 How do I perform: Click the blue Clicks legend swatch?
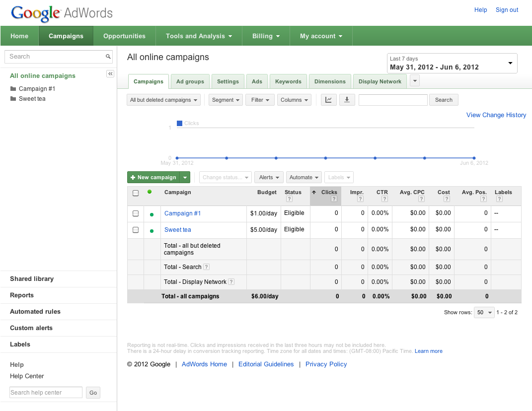179,123
